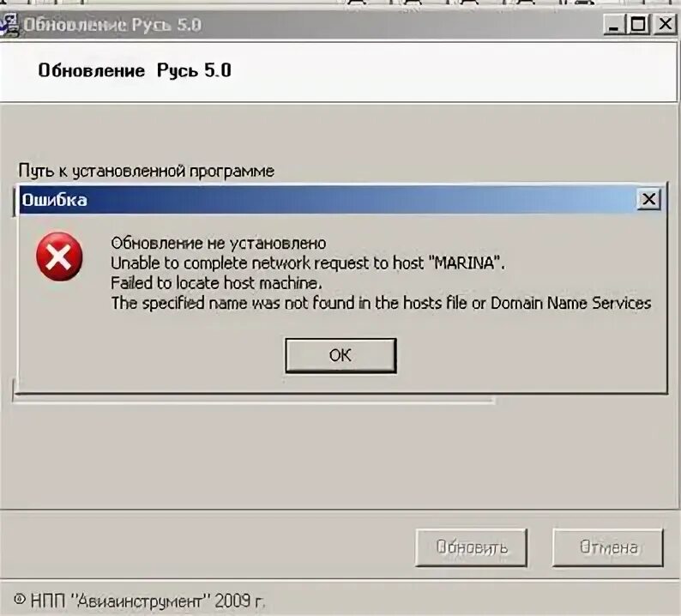The height and width of the screenshot is (616, 681).
Task: Click the Отмена button
Action: (607, 547)
